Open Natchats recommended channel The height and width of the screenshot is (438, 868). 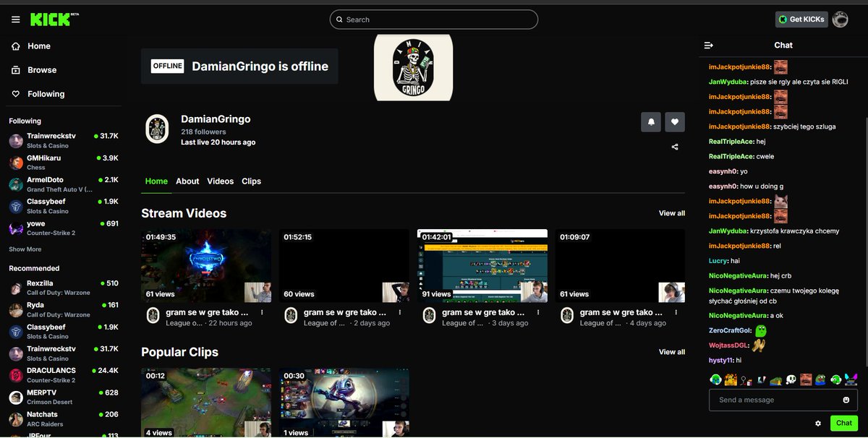(x=64, y=419)
